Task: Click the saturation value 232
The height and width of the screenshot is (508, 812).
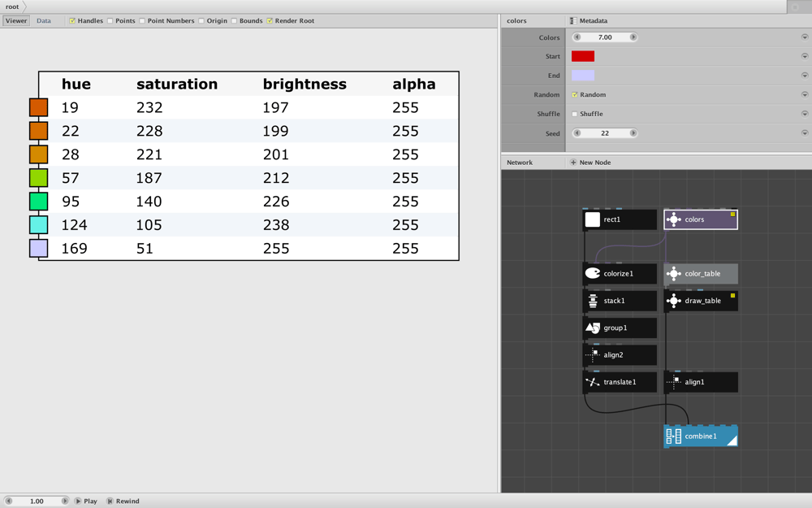Action: pyautogui.click(x=149, y=107)
